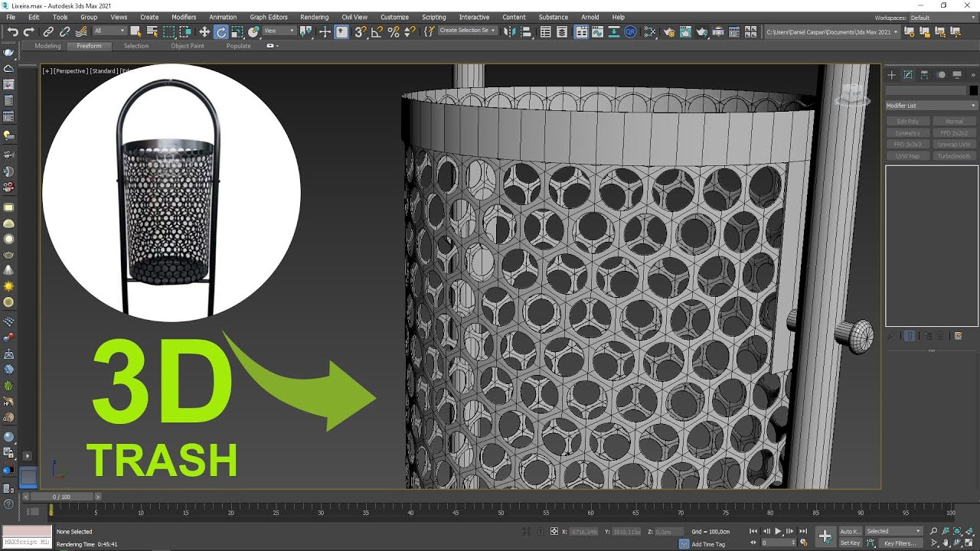Click the Redo arrow in the main toolbar
The image size is (980, 551).
point(28,31)
